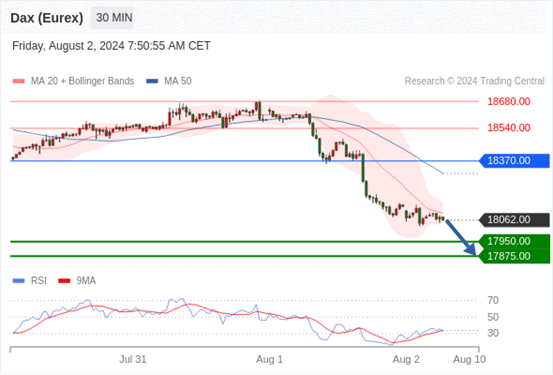Click the RSI 50 level label

pyautogui.click(x=493, y=317)
